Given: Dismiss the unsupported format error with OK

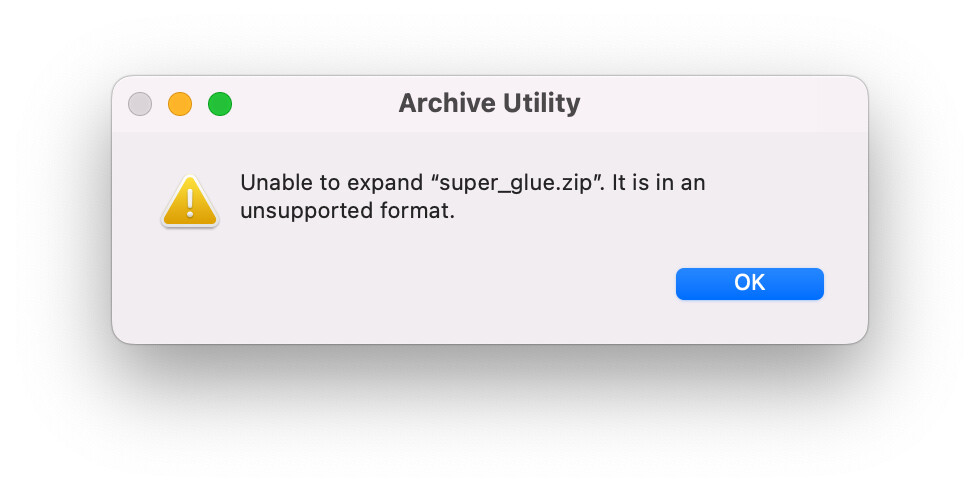Looking at the screenshot, I should [749, 284].
